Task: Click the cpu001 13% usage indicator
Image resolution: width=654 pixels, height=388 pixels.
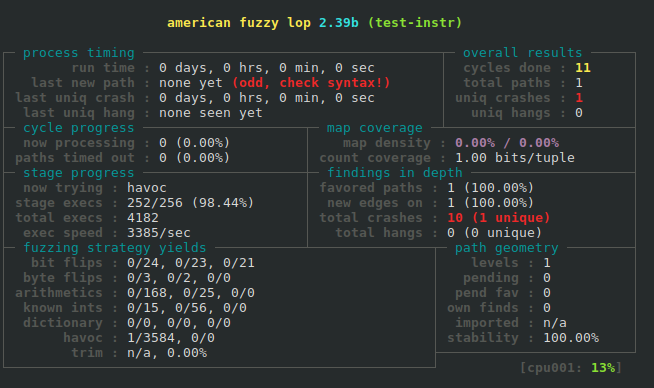Action: (x=571, y=368)
